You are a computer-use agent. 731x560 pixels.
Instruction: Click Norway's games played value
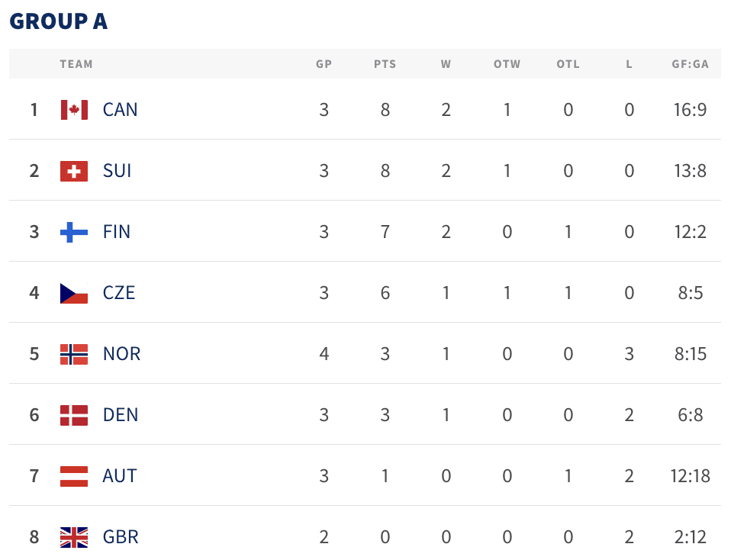[324, 354]
